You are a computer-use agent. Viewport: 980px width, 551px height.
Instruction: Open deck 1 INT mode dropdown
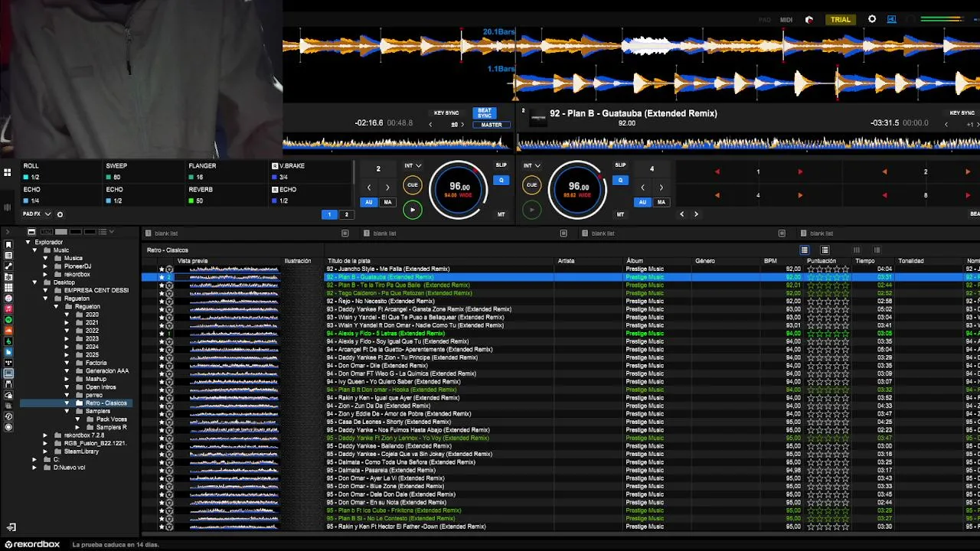tap(413, 165)
